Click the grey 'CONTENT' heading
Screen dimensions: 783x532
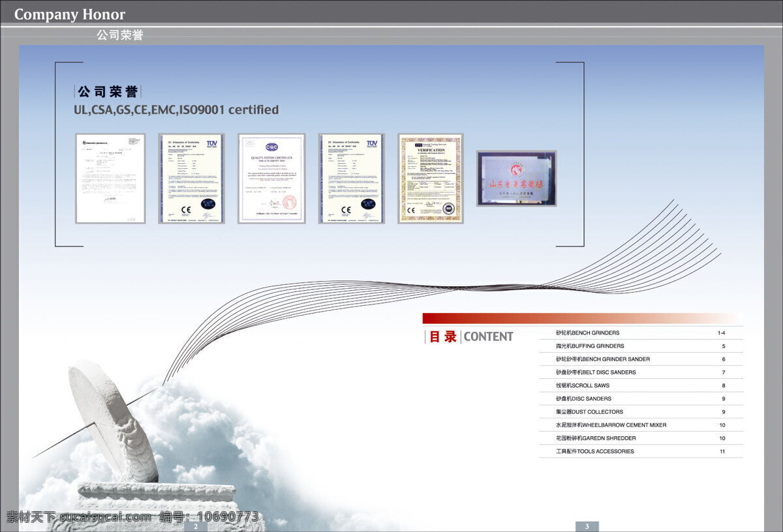click(x=488, y=337)
